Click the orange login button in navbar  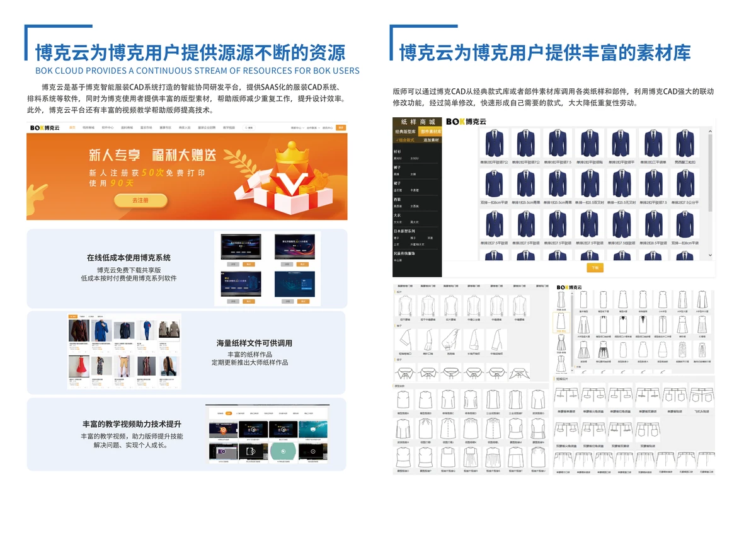[341, 127]
